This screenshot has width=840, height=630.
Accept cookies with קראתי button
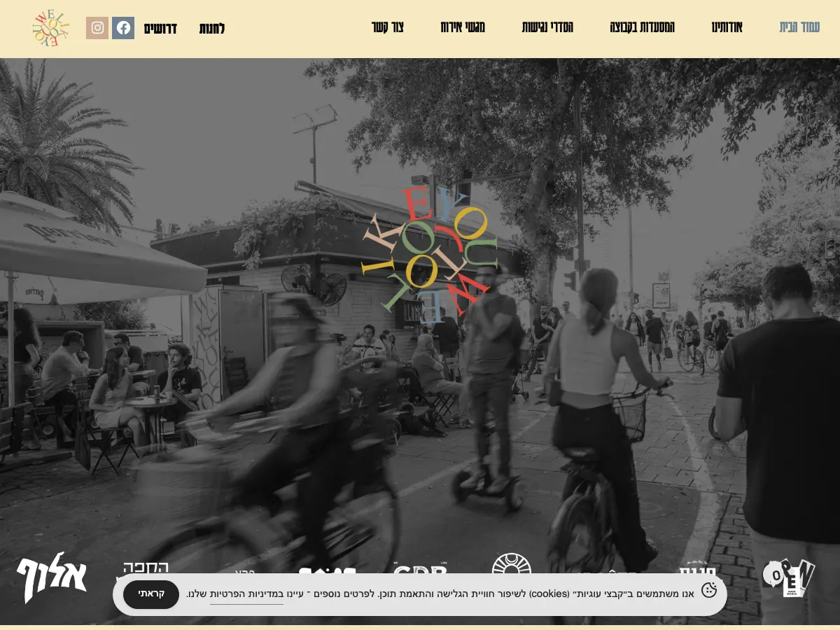(151, 594)
